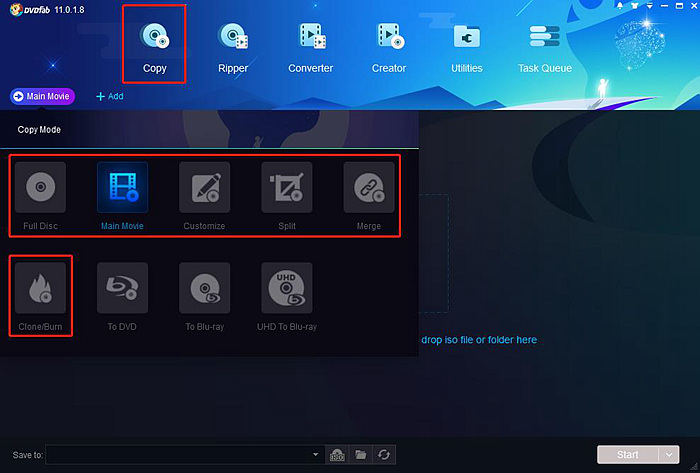Open the Task Queue

(x=545, y=47)
